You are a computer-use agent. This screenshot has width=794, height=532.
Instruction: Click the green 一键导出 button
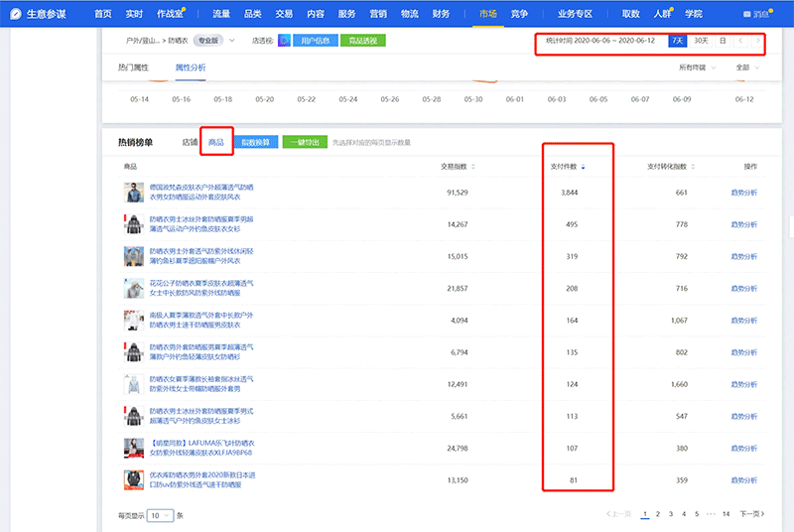[x=304, y=142]
